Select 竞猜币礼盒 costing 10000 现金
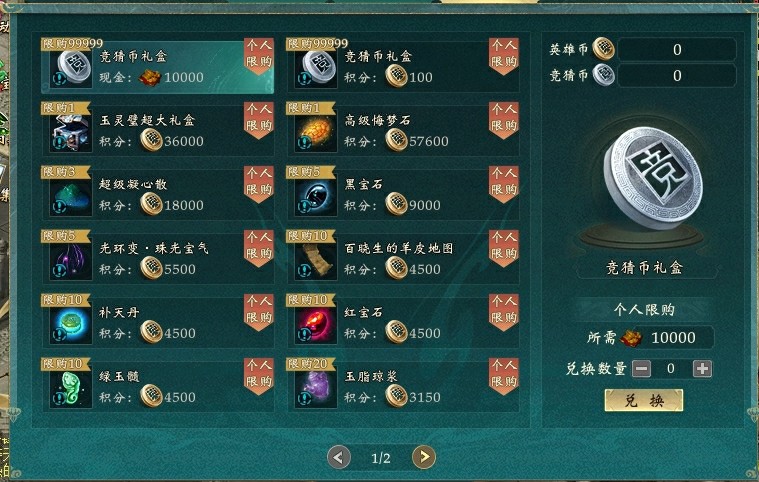The width and height of the screenshot is (759, 482). [158, 66]
